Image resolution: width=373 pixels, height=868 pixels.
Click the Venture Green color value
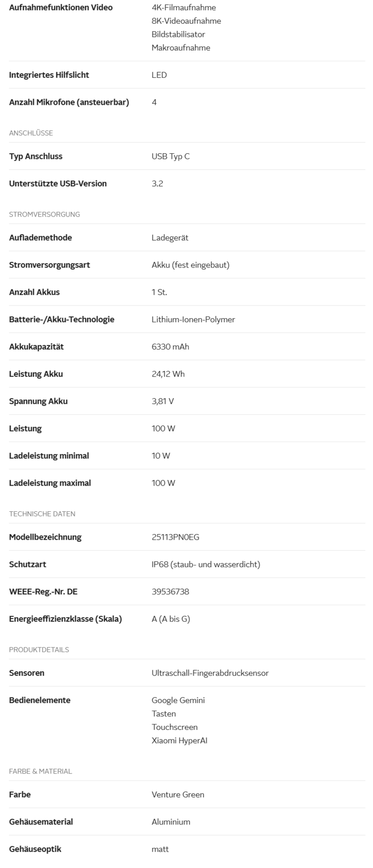178,795
